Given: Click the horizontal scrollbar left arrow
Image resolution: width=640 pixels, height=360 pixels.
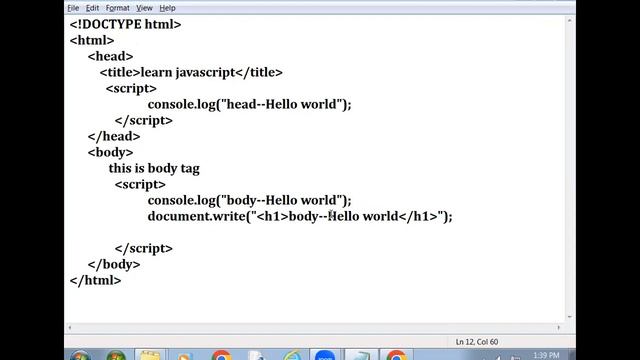Looking at the screenshot, I should tap(70, 327).
